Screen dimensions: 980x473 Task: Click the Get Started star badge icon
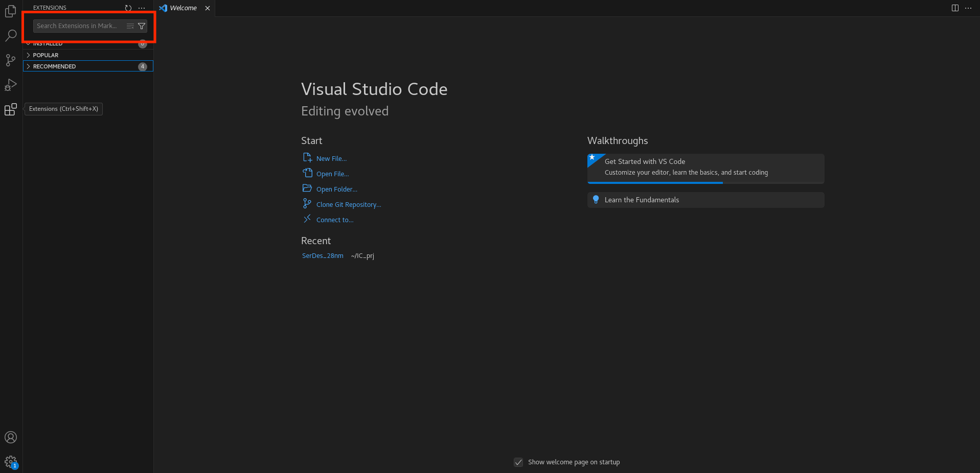(x=592, y=158)
